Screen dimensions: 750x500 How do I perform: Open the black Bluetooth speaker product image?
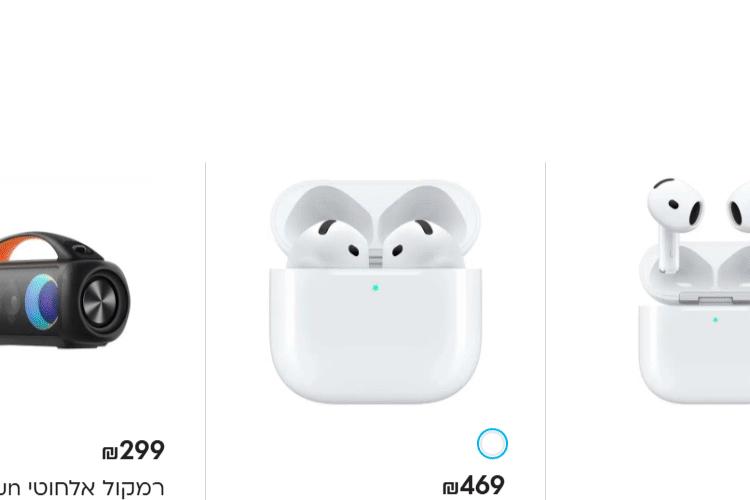(x=65, y=290)
